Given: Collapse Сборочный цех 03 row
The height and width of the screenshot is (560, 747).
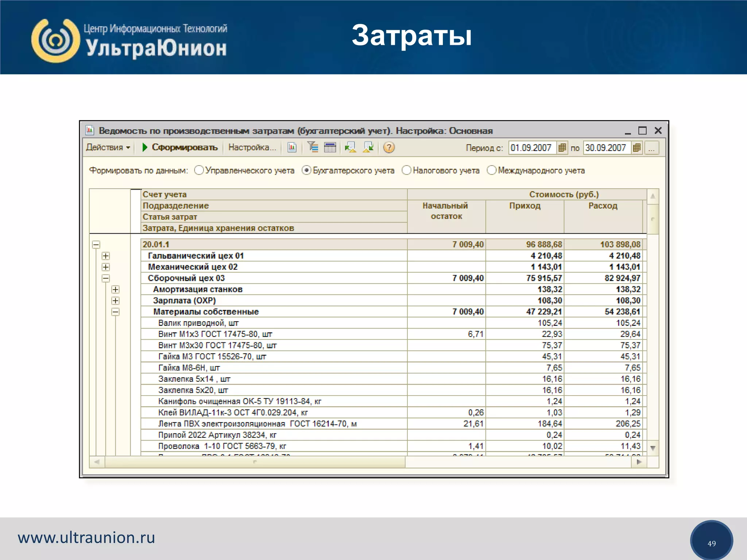Looking at the screenshot, I should pyautogui.click(x=106, y=279).
